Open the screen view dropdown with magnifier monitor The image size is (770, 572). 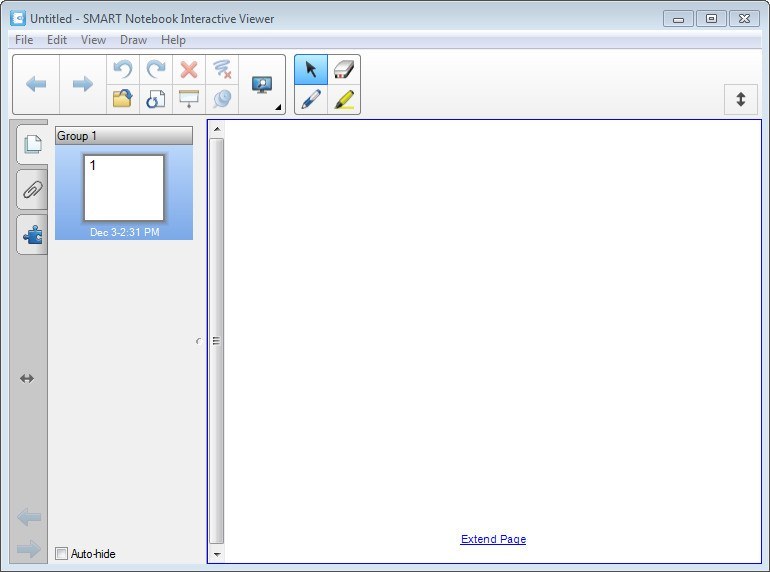coord(262,85)
